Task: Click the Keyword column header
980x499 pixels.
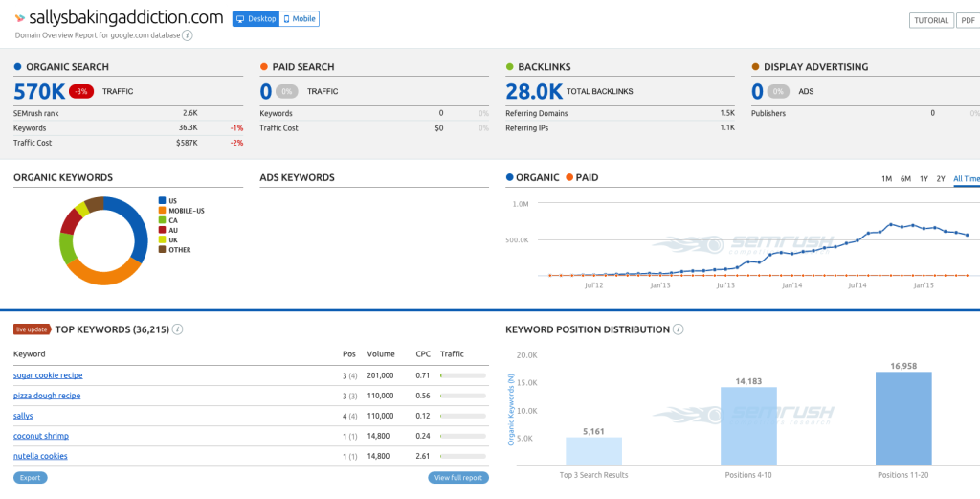Action: pyautogui.click(x=30, y=354)
